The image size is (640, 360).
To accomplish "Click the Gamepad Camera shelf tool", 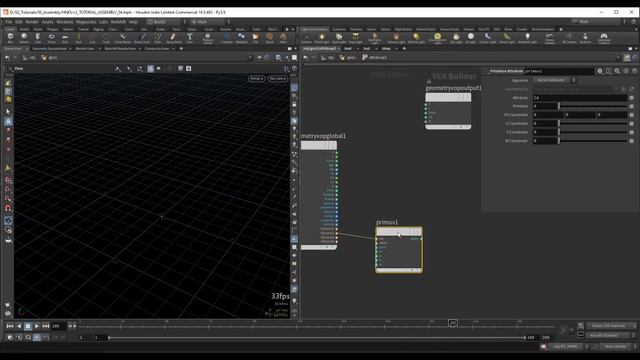I will 604,38.
